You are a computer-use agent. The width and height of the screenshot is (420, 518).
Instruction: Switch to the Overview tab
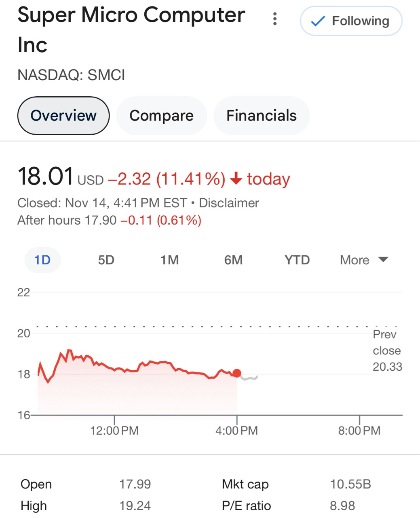63,116
